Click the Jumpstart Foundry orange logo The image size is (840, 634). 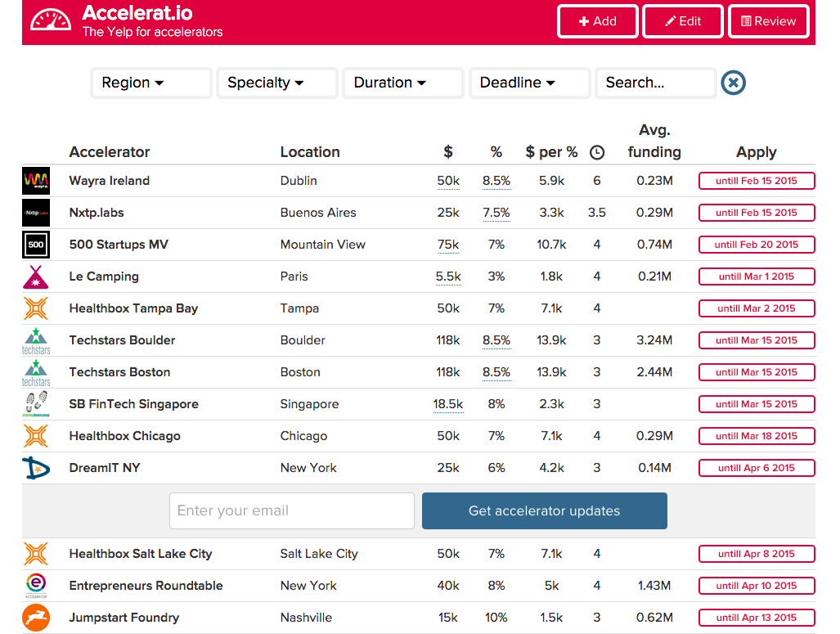(x=36, y=618)
